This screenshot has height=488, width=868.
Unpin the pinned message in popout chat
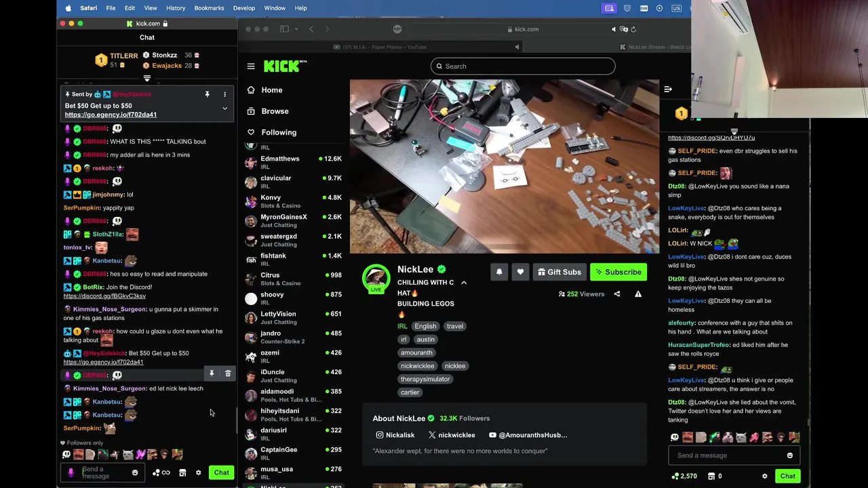(x=207, y=94)
